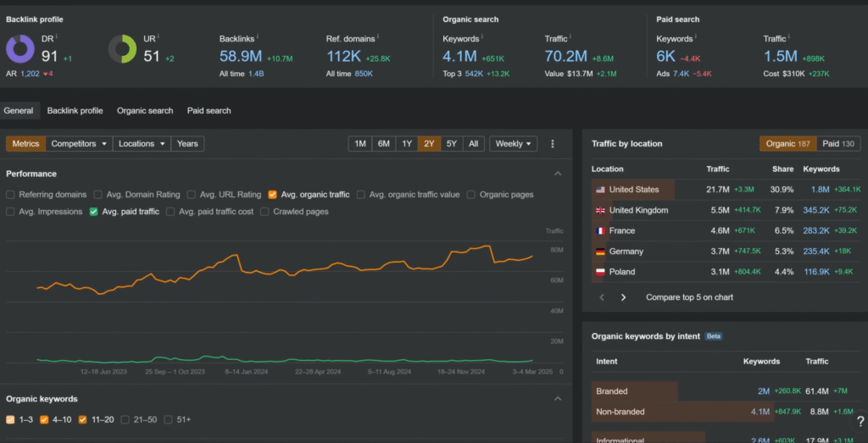This screenshot has height=443, width=868.
Task: Open the Weekly interval dropdown
Action: pos(513,144)
